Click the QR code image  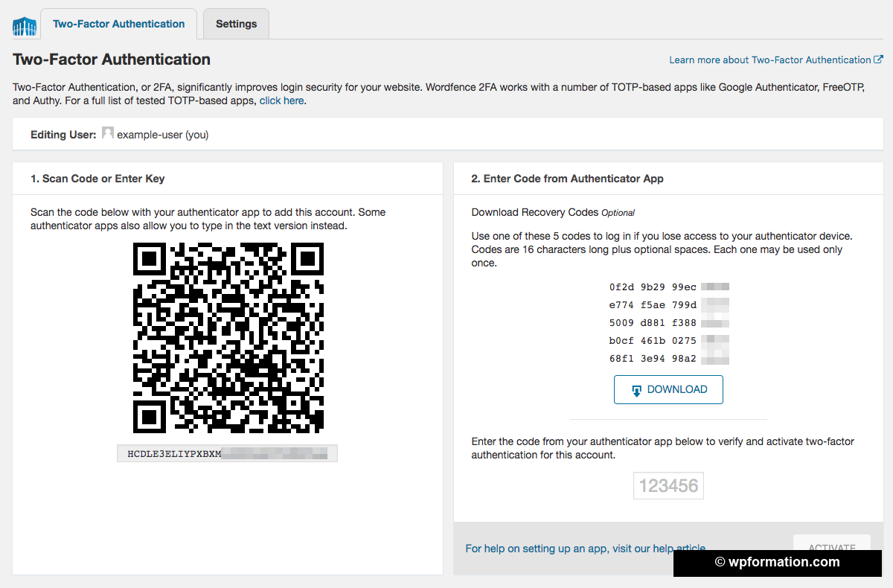pos(228,338)
